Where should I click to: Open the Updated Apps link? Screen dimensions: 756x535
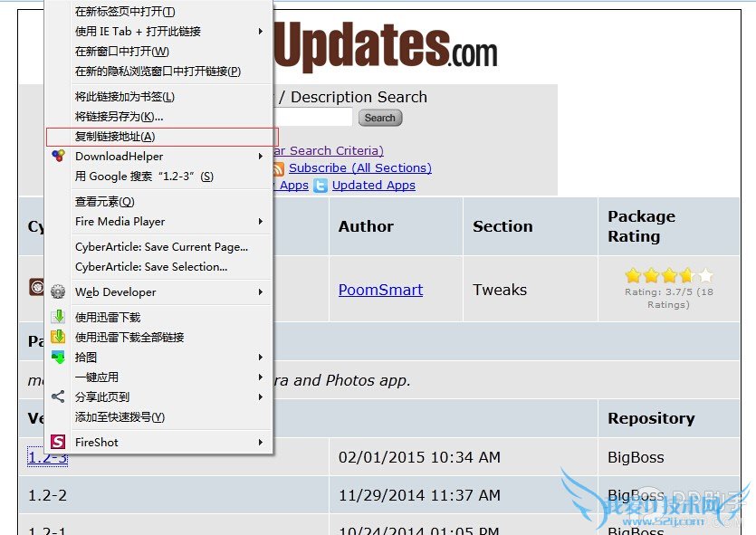[374, 185]
